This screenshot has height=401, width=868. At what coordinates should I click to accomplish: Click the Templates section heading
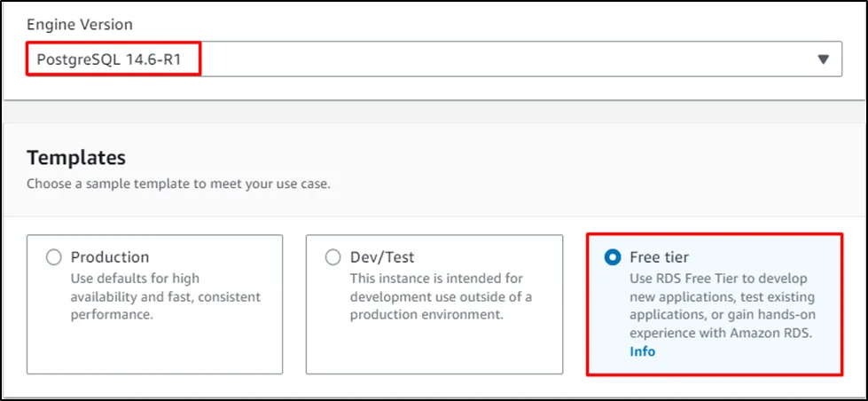coord(76,158)
